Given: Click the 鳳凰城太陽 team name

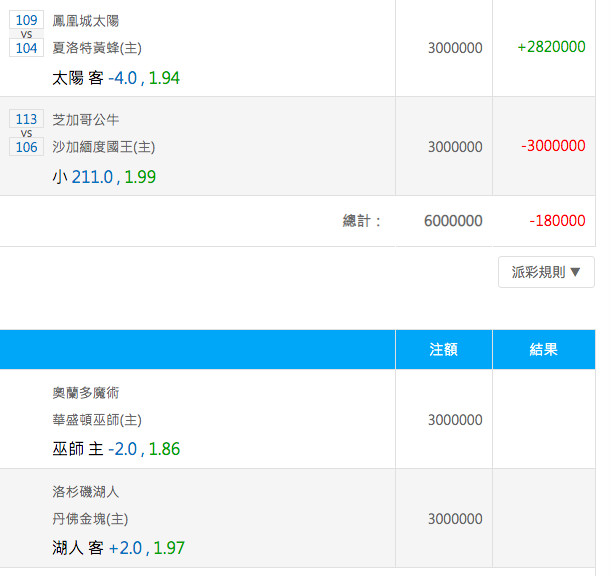Looking at the screenshot, I should pyautogui.click(x=86, y=21).
